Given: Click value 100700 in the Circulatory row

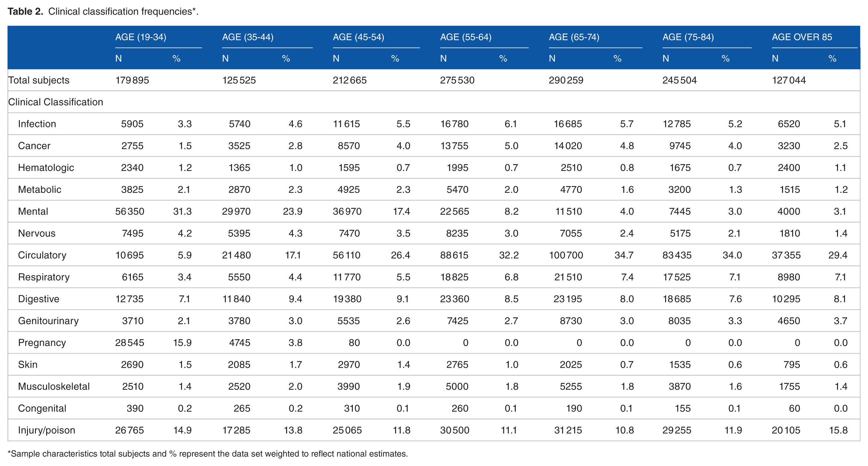Looking at the screenshot, I should point(566,255).
